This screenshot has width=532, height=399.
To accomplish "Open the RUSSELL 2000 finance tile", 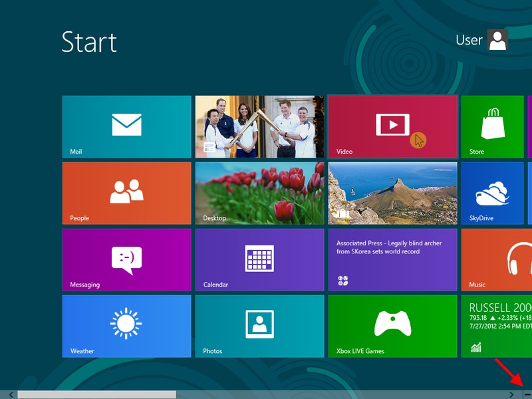I will coord(496,326).
